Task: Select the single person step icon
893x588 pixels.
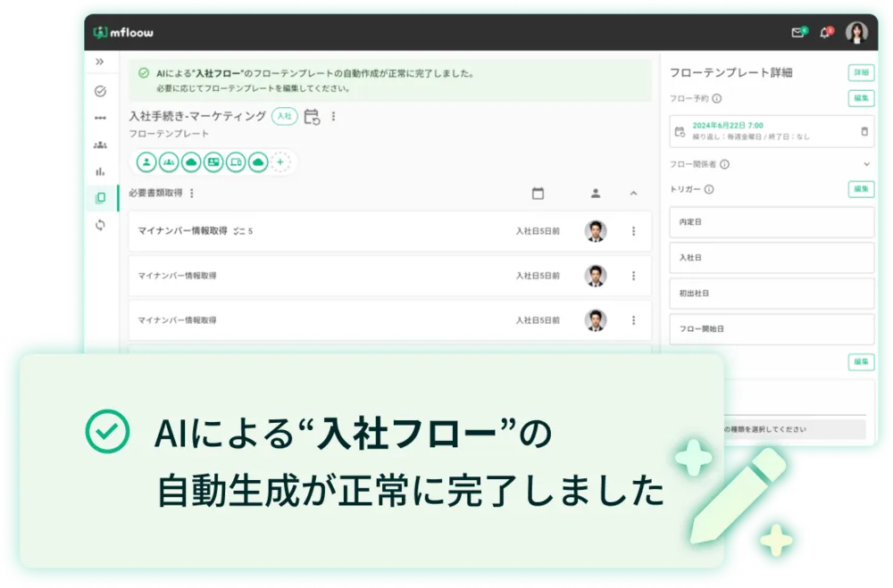Action: pos(146,162)
